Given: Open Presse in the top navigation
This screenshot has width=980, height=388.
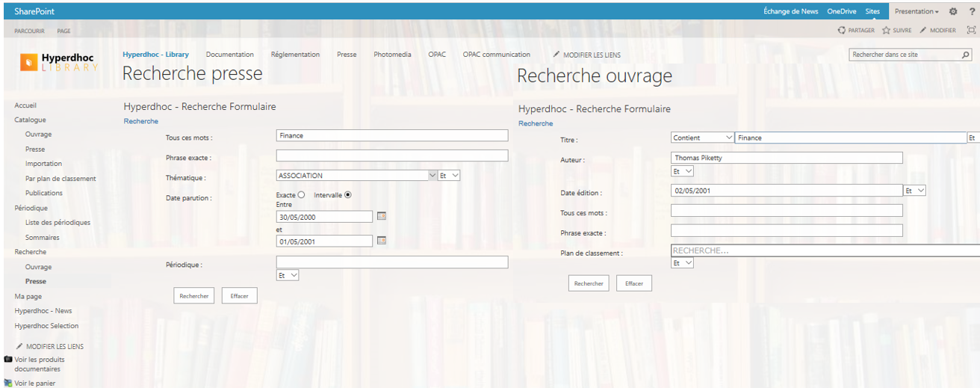Looking at the screenshot, I should [347, 55].
